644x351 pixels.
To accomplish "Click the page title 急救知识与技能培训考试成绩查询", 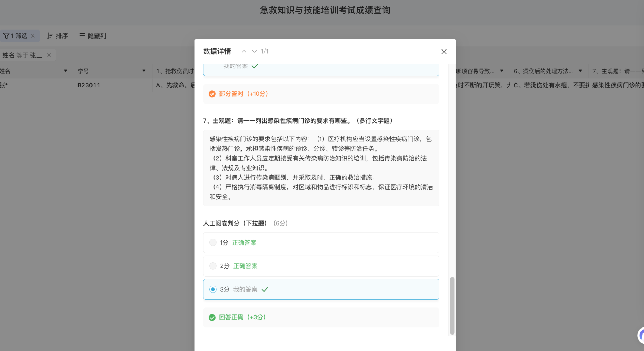I will 325,10.
